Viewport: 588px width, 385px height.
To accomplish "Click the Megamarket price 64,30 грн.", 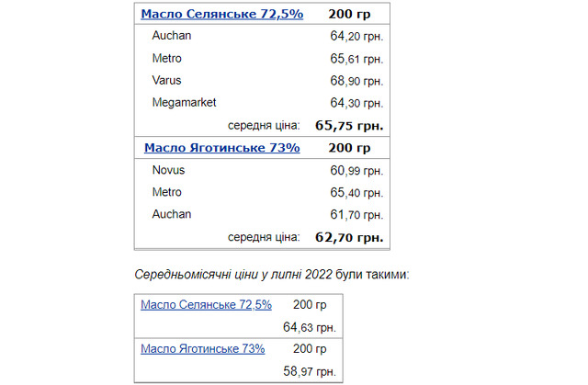I will click(x=356, y=103).
